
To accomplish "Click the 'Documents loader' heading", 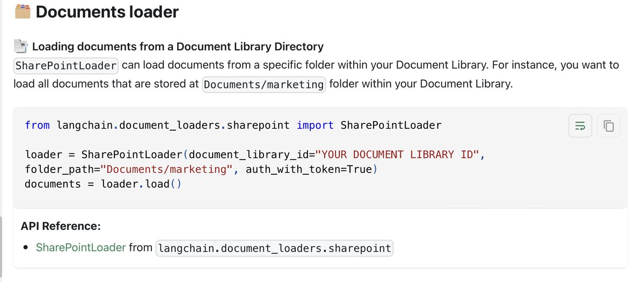I will tap(107, 12).
